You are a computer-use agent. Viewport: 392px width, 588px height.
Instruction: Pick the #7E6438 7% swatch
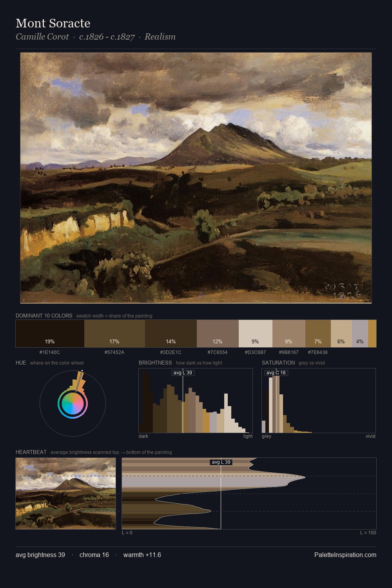pos(318,334)
